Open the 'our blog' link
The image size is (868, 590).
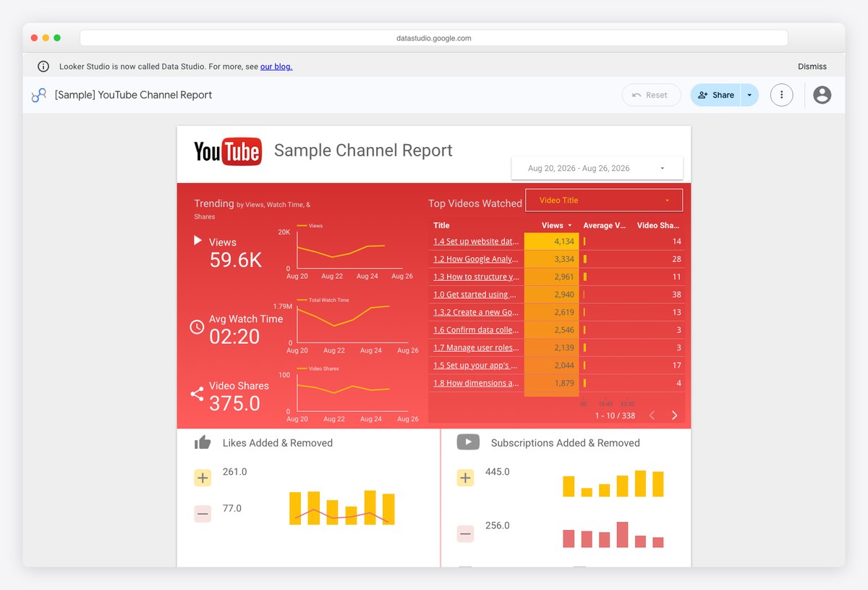(276, 67)
